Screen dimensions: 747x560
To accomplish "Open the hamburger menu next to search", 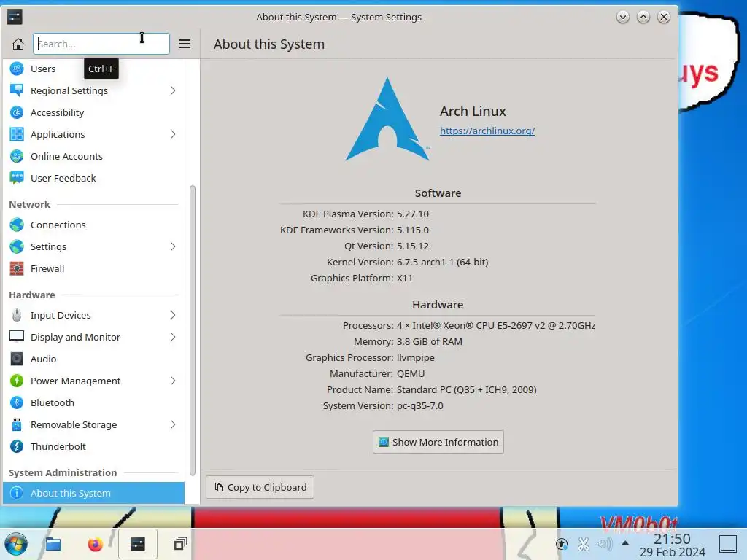I will (x=185, y=44).
